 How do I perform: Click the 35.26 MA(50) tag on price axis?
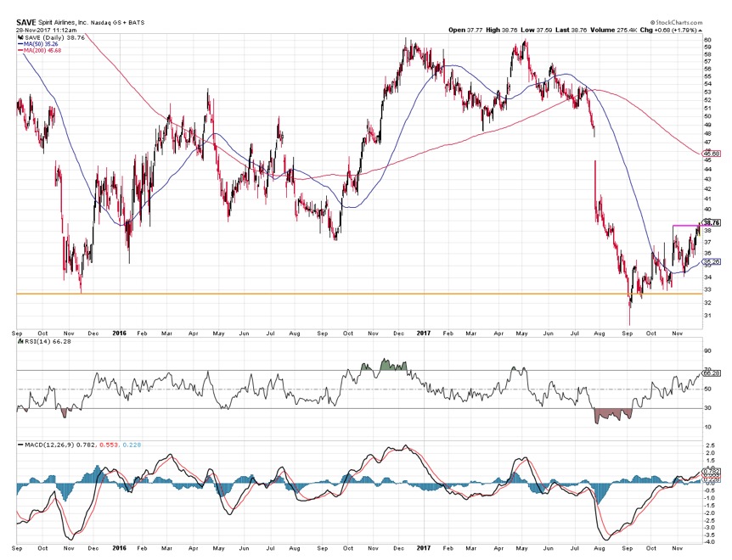712,262
